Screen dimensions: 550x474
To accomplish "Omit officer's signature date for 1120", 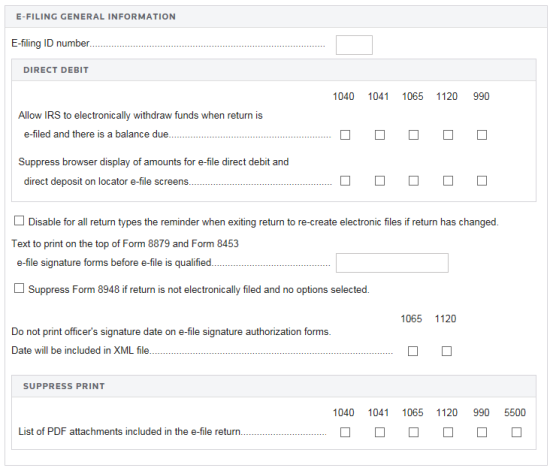I will tap(447, 351).
